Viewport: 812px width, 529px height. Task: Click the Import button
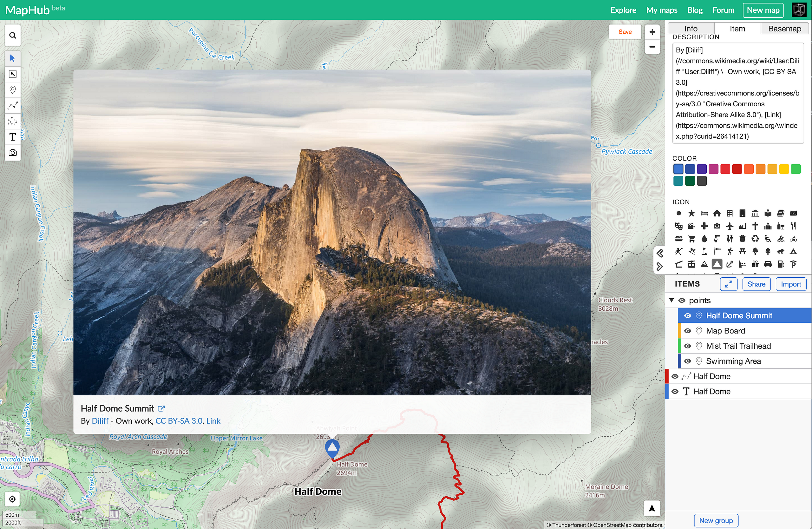click(790, 284)
